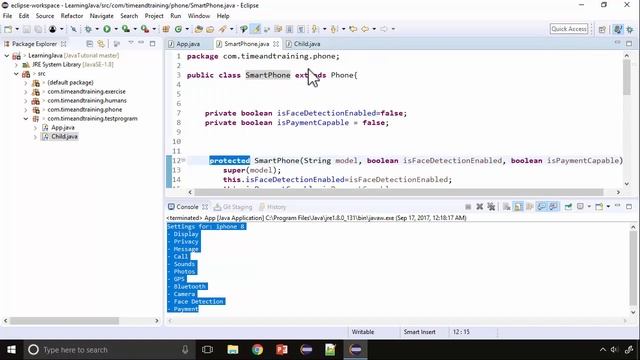Image resolution: width=640 pixels, height=360 pixels.
Task: Click the New Java Class icon
Action: click(x=178, y=29)
